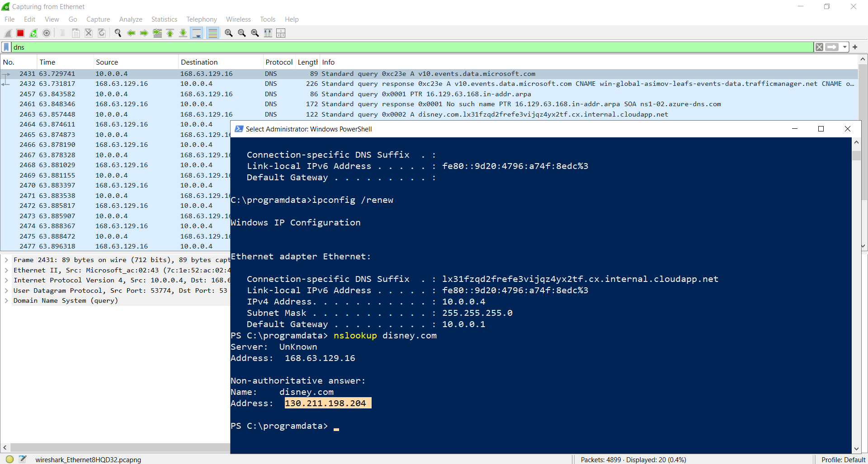Open the Go menu
868x464 pixels.
tap(73, 19)
